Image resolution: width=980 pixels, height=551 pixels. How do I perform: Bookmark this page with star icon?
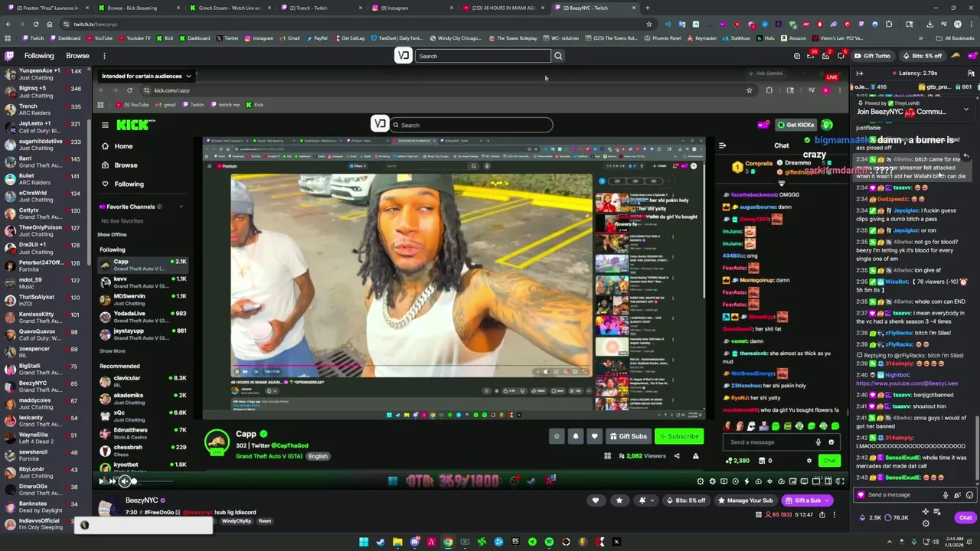[x=649, y=24]
